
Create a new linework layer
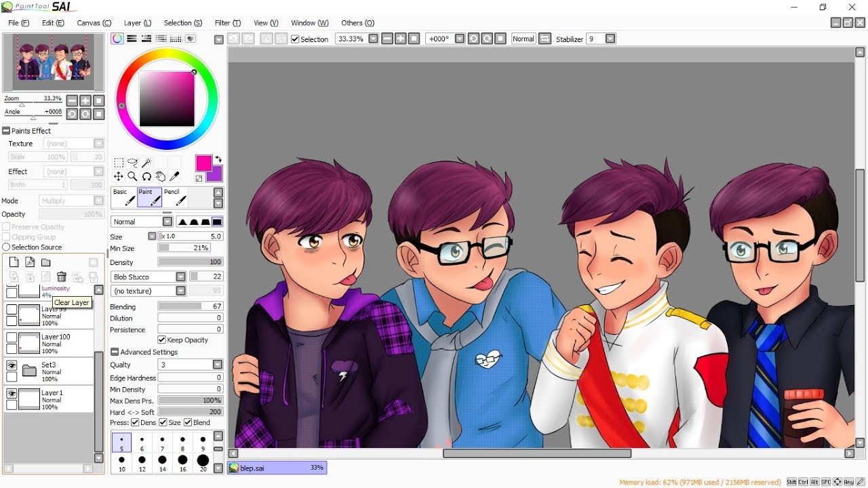click(30, 262)
